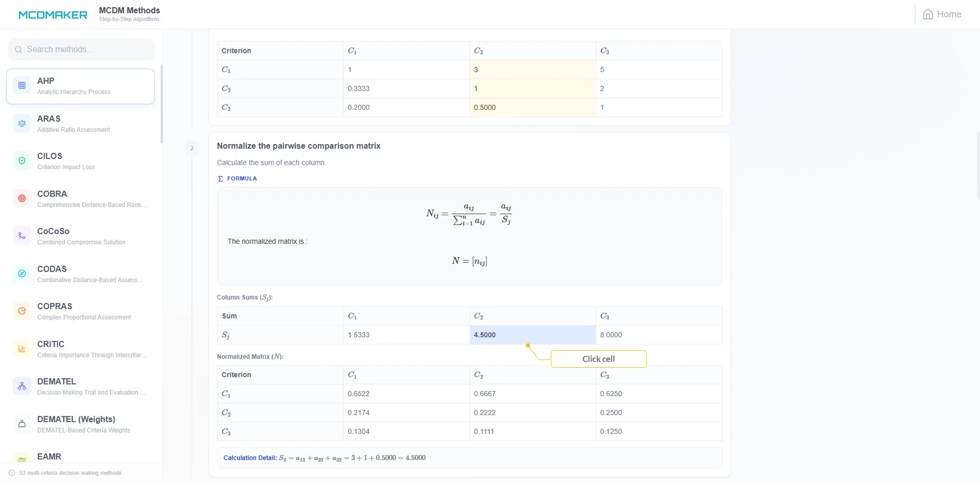Click normalized matrix cell 0.1304
Viewport: 980px width, 483px height.
coord(406,432)
